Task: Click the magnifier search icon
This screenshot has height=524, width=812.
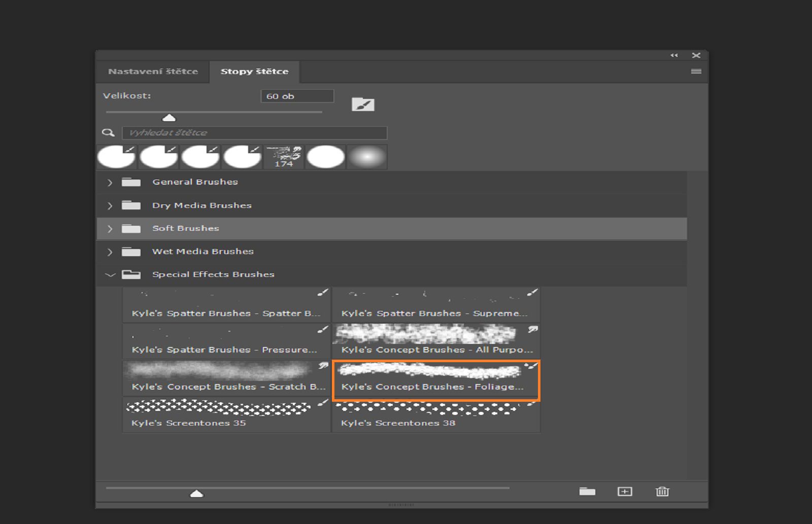Action: pos(108,133)
